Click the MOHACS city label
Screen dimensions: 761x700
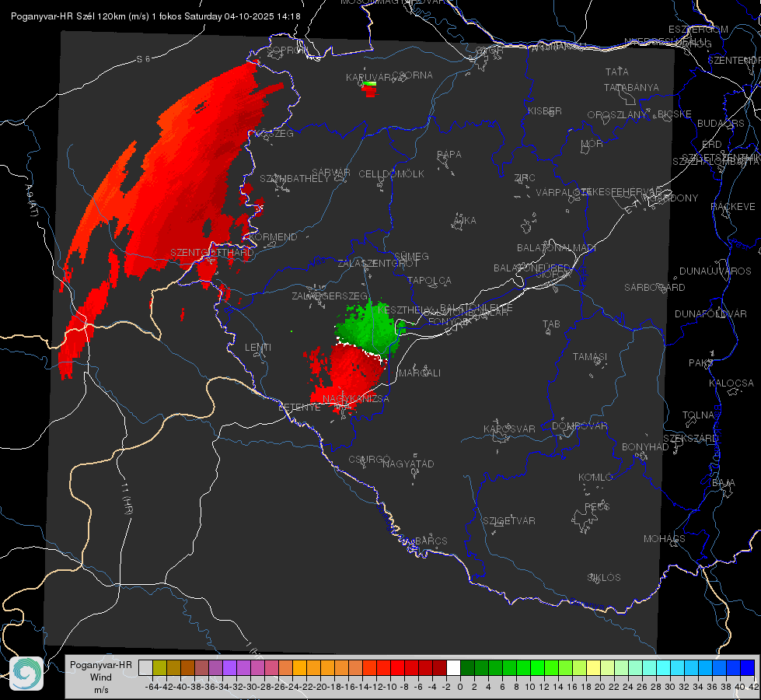[x=665, y=539]
